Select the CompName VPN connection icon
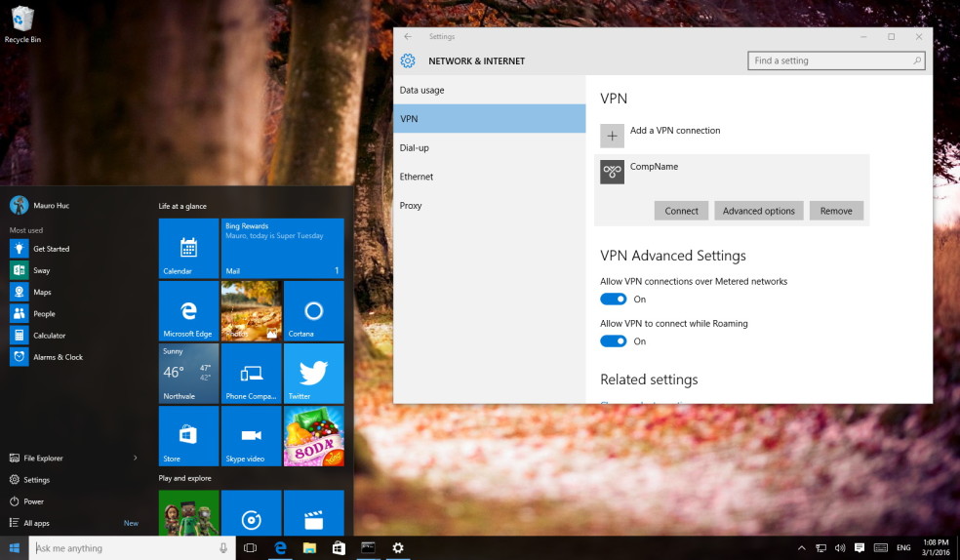The image size is (960, 560). 612,172
